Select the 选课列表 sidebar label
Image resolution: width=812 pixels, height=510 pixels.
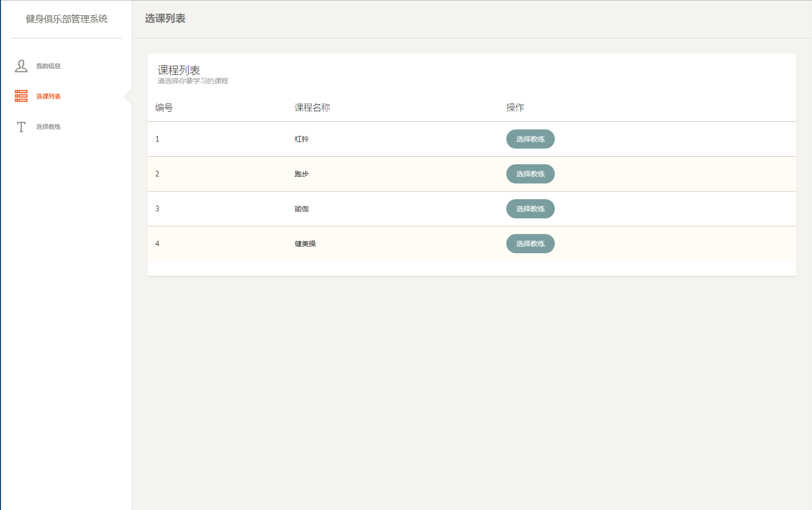[x=49, y=97]
